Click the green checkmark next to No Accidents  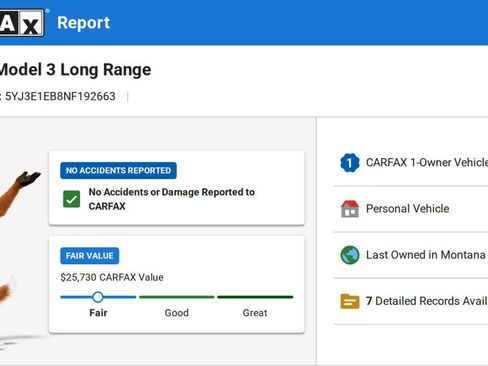(72, 199)
